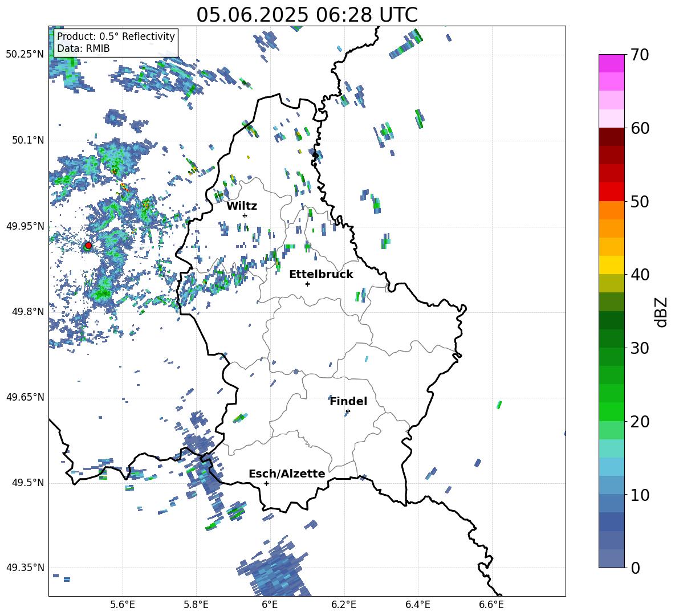Click the yellow colorbar segment
Image resolution: width=675 pixels, height=616 pixels.
611,265
